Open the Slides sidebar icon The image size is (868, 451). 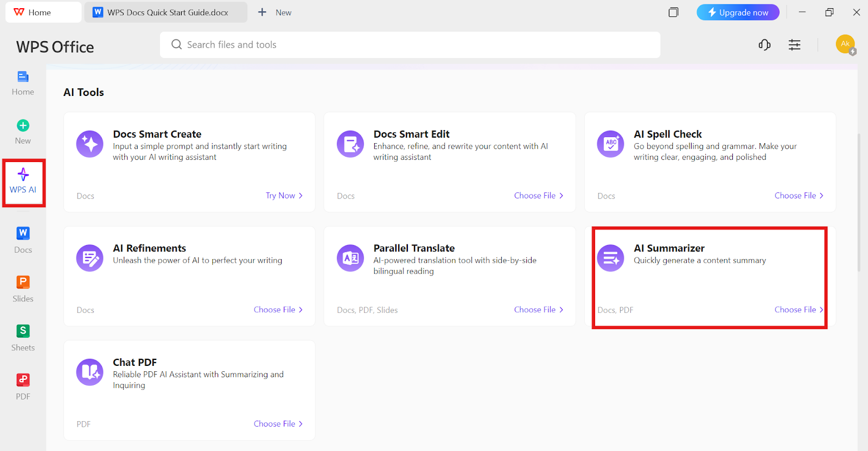point(23,282)
